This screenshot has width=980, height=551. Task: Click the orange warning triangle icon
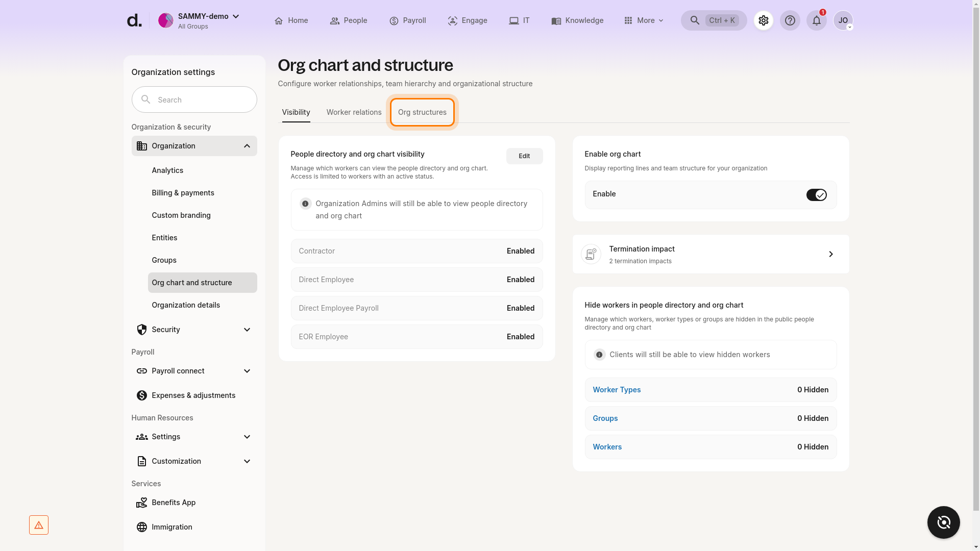pos(39,525)
